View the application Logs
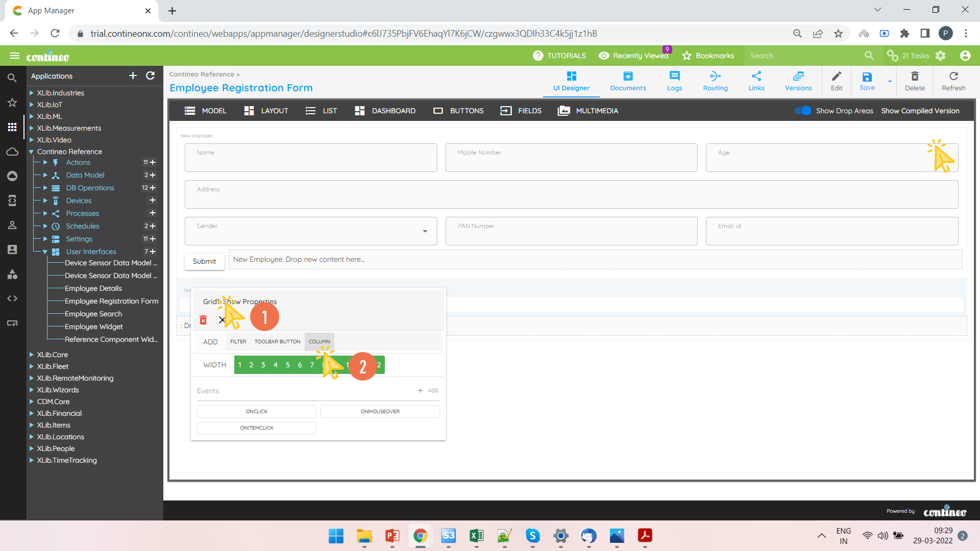 tap(674, 81)
